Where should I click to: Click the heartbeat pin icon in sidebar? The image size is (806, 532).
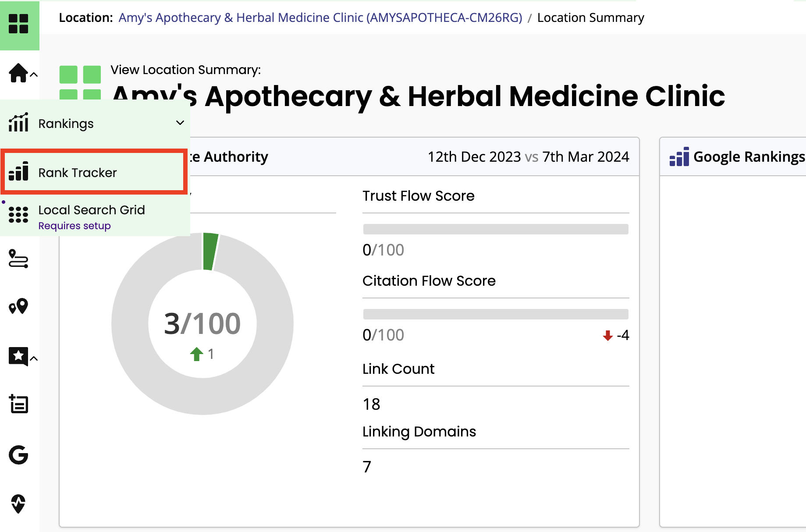(18, 504)
